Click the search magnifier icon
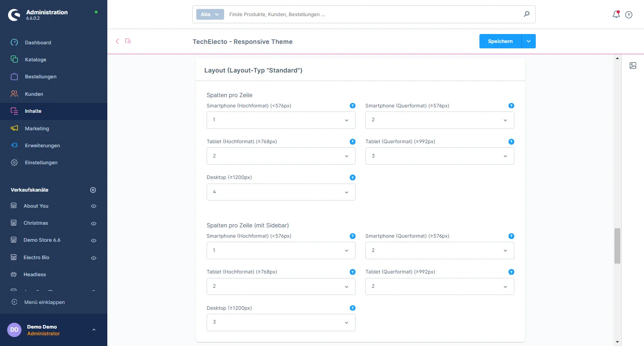Image resolution: width=644 pixels, height=346 pixels. tap(526, 14)
